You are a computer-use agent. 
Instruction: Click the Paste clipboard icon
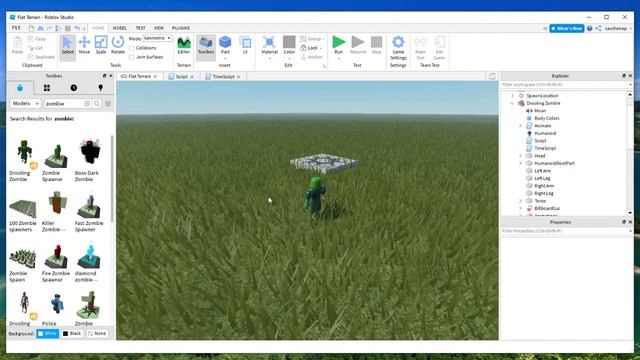17,45
